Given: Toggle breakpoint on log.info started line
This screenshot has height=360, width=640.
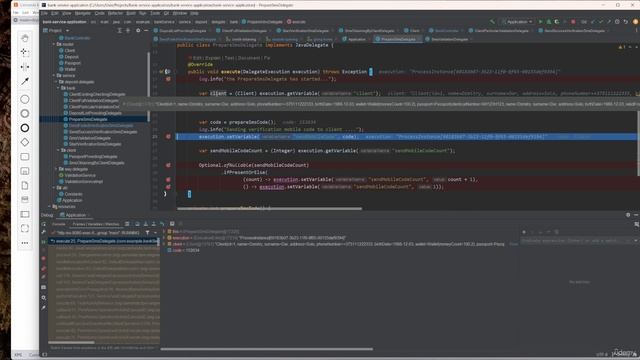Looking at the screenshot, I should 168,79.
